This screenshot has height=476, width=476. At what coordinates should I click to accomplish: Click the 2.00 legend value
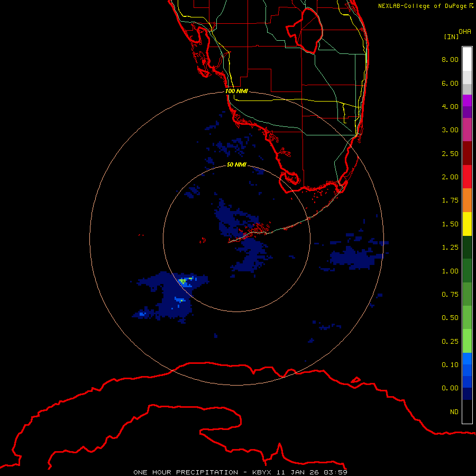tap(450, 177)
